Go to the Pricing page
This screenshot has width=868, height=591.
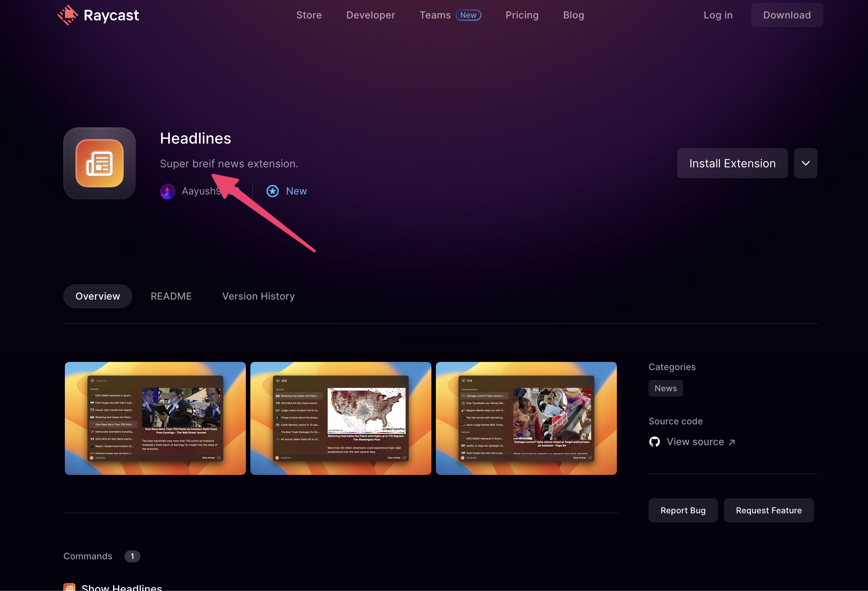point(522,15)
